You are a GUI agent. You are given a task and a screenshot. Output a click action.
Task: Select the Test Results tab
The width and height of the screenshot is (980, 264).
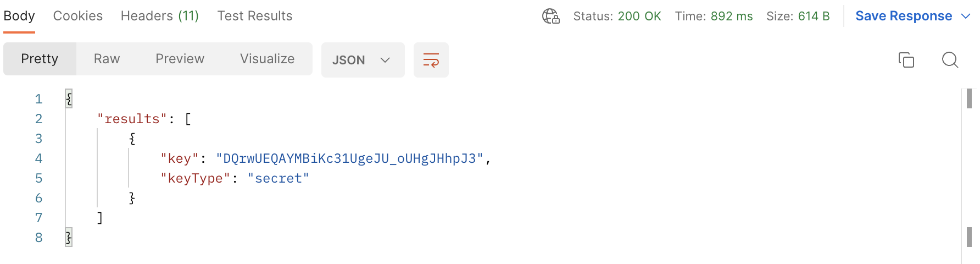(255, 16)
